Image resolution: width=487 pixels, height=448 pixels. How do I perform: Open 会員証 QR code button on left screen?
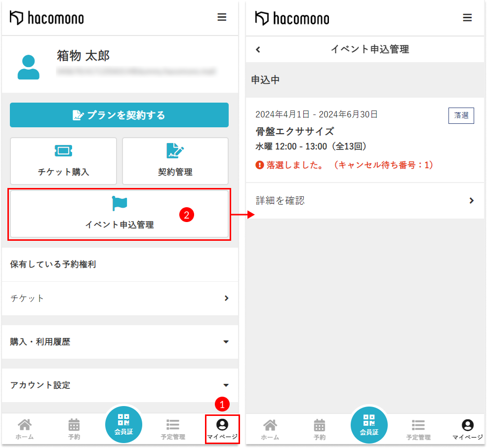(123, 424)
